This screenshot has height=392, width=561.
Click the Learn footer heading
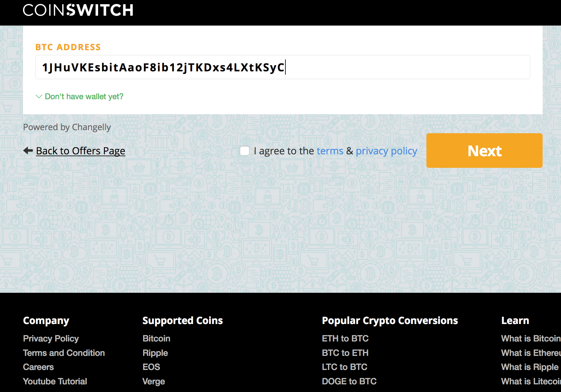515,320
